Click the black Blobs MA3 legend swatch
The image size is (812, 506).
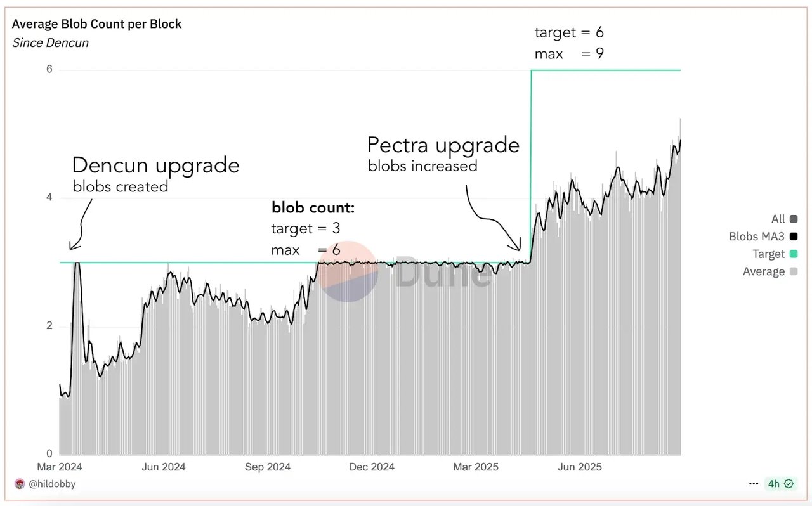point(794,237)
